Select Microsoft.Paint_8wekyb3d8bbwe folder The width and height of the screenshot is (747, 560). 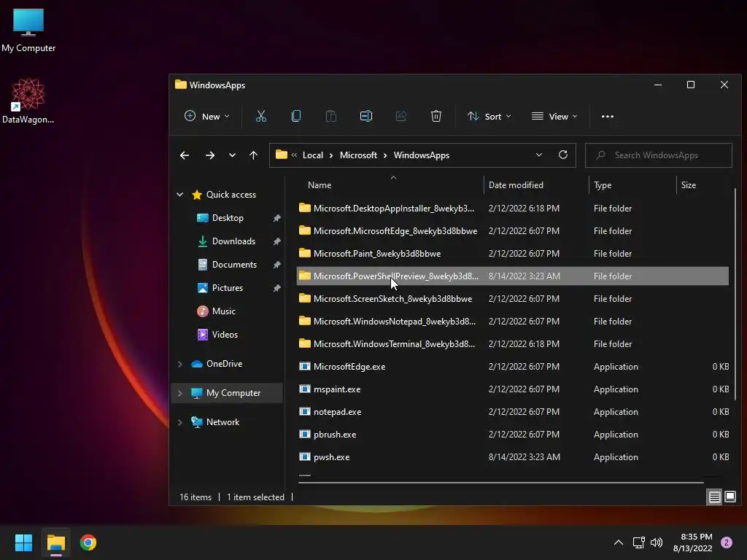[513, 254]
